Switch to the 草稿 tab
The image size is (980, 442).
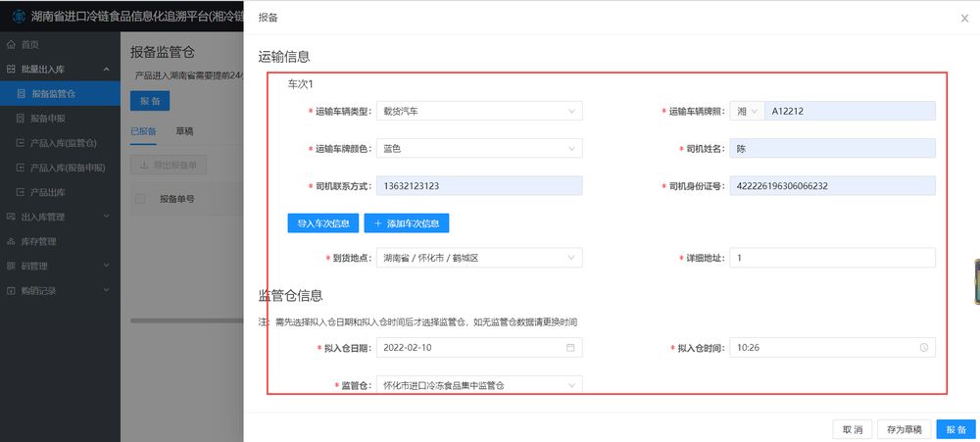[184, 131]
